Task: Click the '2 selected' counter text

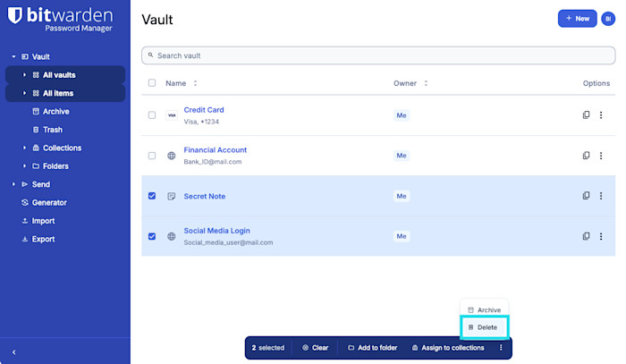Action: click(x=268, y=348)
